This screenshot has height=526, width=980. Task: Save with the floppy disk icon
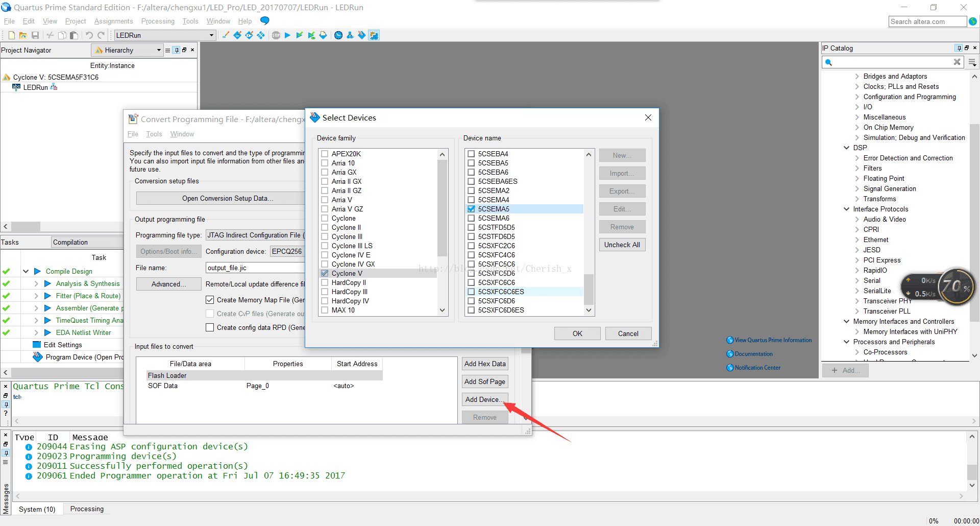click(35, 35)
